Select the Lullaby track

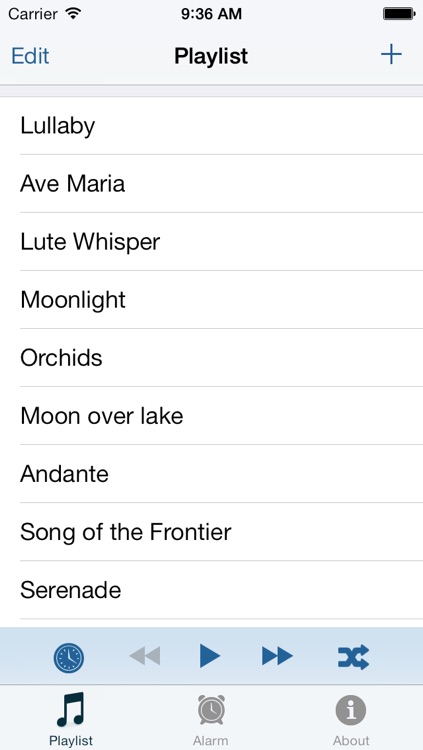tap(212, 126)
